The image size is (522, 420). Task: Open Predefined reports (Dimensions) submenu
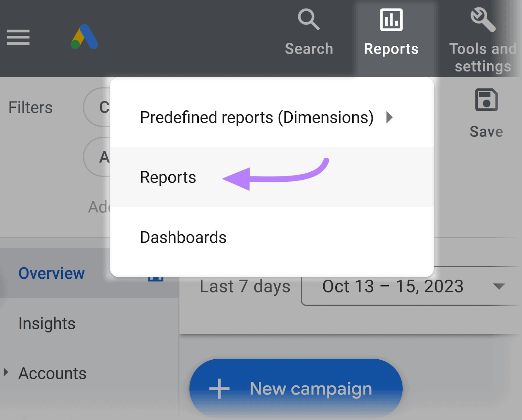pos(257,118)
